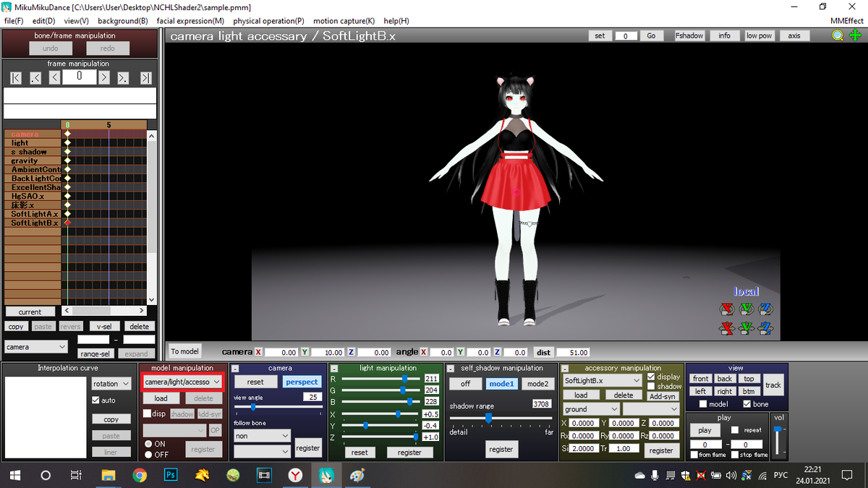Image resolution: width=868 pixels, height=488 pixels.
Task: Open File Explorer from the taskbar
Action: click(x=108, y=475)
